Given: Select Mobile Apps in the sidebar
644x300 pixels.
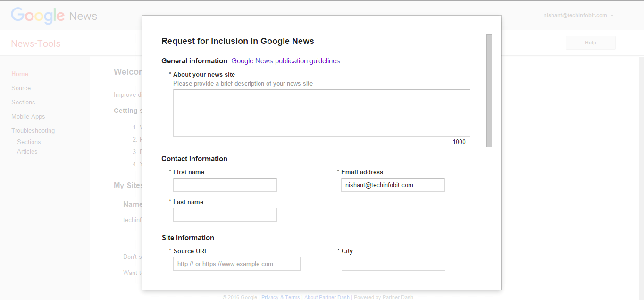Looking at the screenshot, I should 28,116.
